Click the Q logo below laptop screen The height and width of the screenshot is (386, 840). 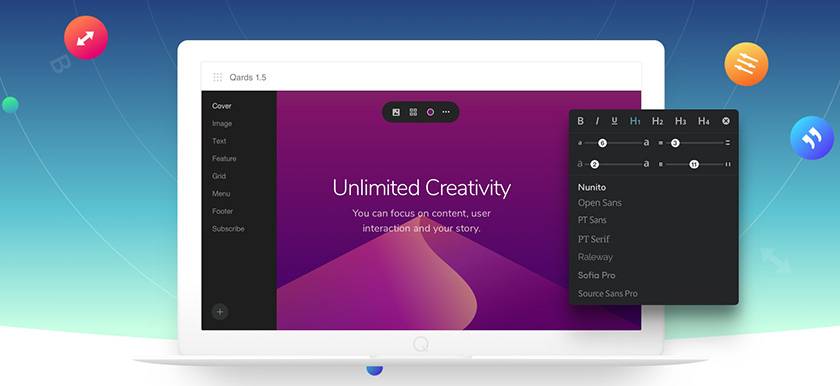421,344
